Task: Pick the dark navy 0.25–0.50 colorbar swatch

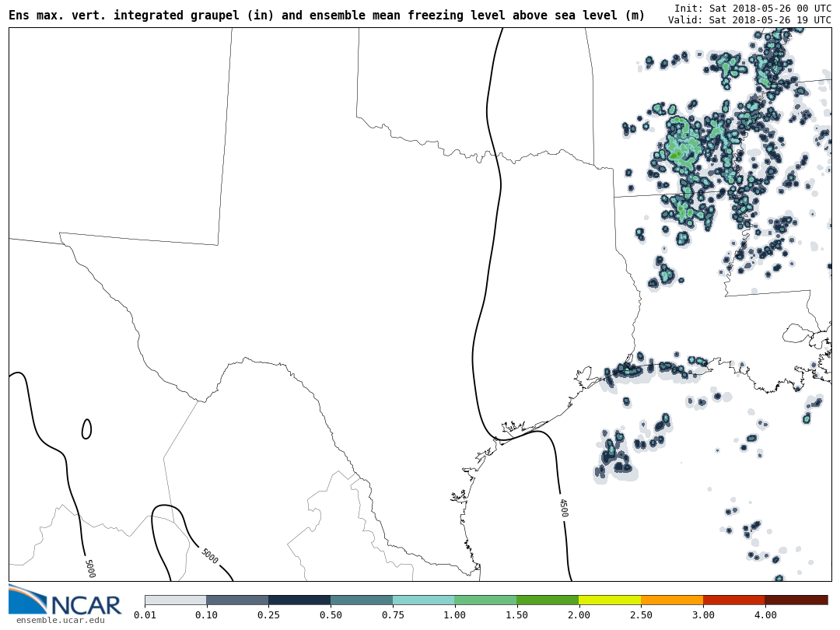Action: pos(299,600)
